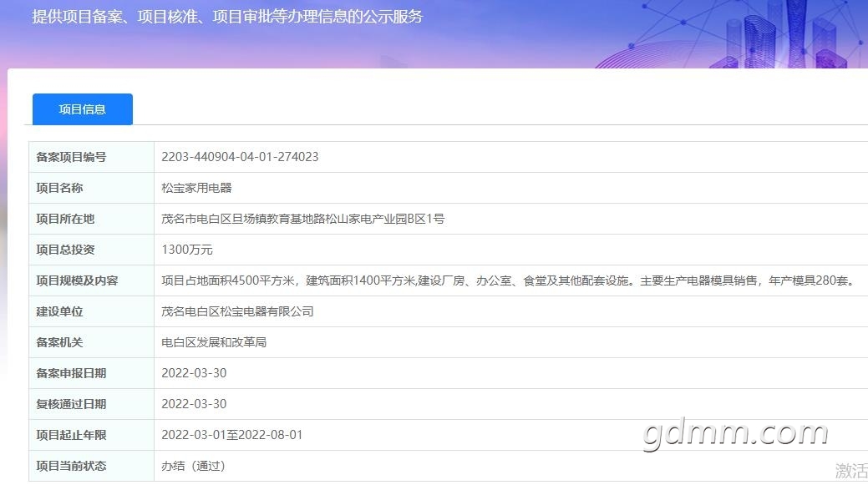The width and height of the screenshot is (868, 485).
Task: Click description starting 项目占地面积4500平方米
Action: click(x=510, y=280)
